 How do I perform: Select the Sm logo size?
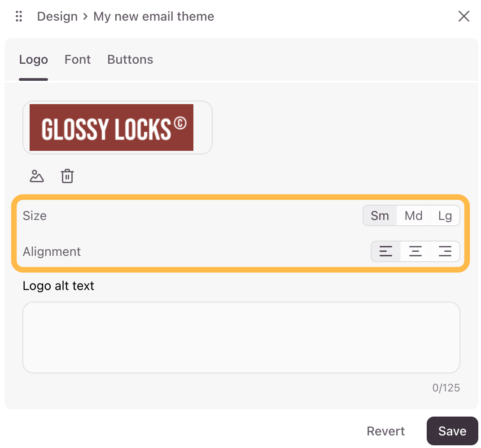[x=380, y=216]
